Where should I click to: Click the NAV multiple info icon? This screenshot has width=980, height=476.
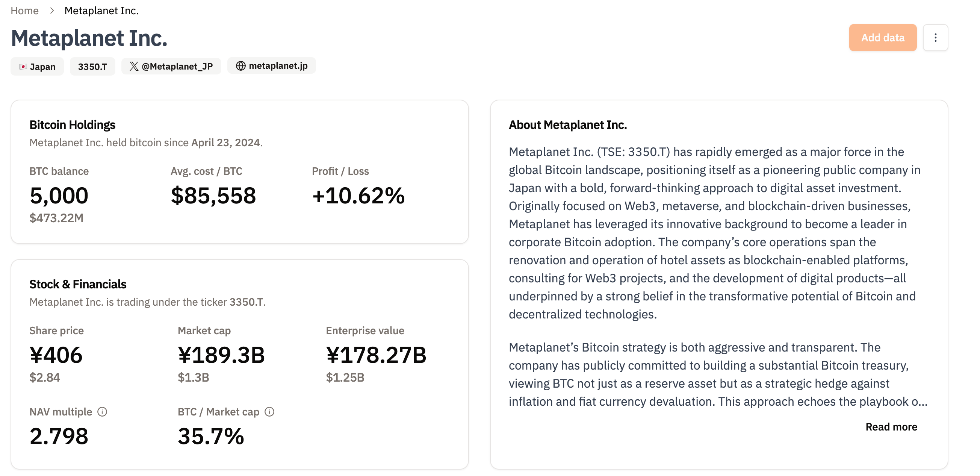[x=102, y=412]
